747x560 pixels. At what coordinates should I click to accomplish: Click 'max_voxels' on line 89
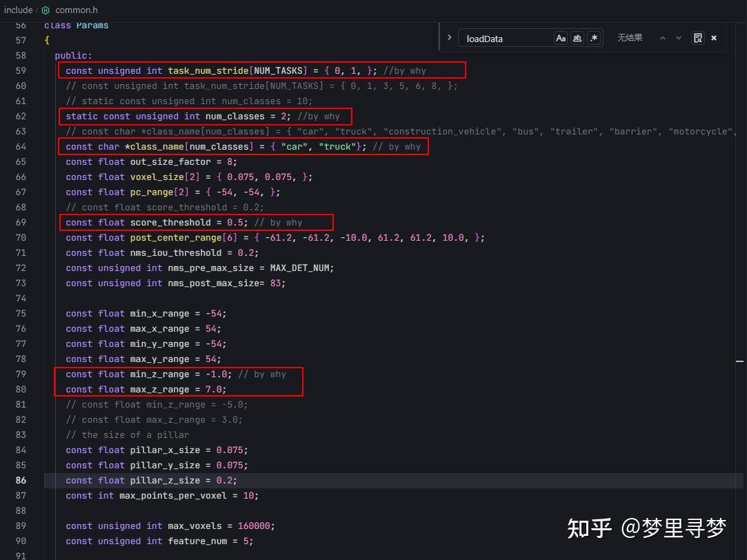click(195, 526)
